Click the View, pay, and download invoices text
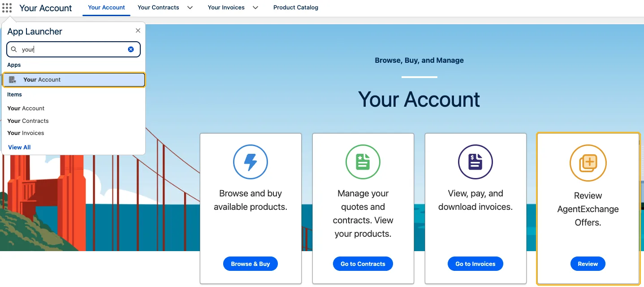 pos(475,200)
